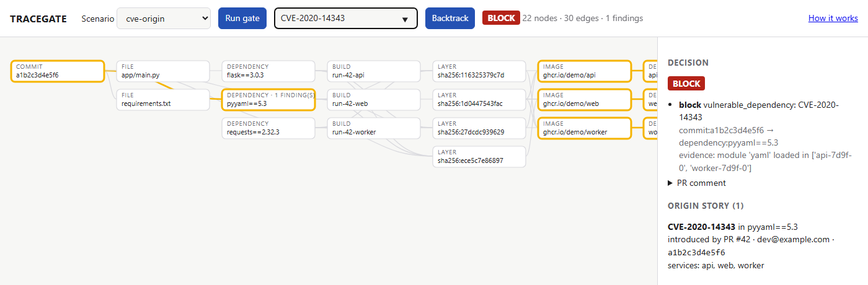Select the BUILD run-42-api node
Viewport: 868px width, 285px height.
coord(374,71)
